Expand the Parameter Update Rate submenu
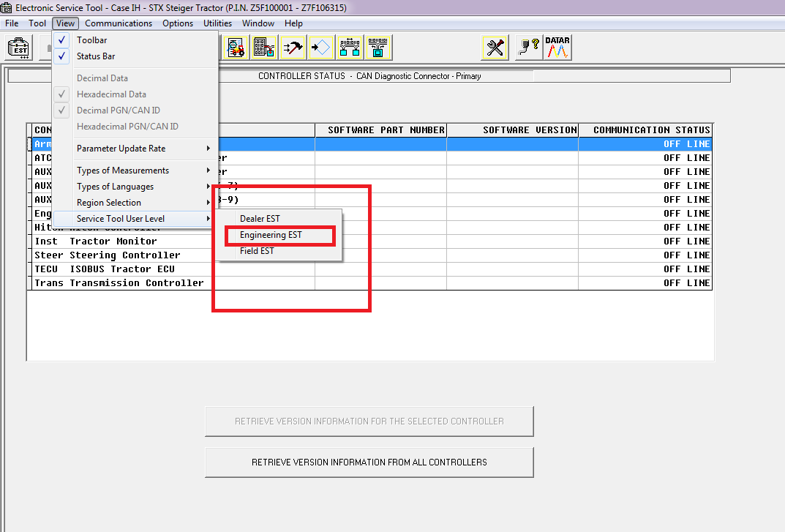 pos(135,149)
